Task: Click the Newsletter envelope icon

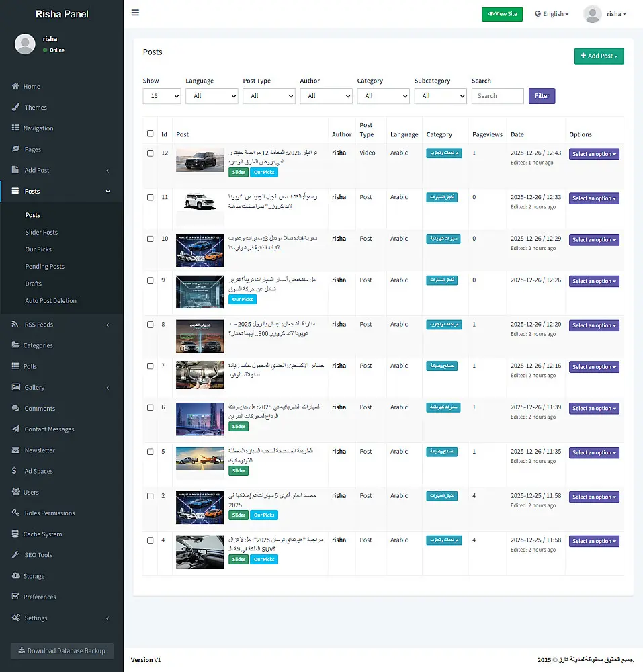Action: (15, 450)
